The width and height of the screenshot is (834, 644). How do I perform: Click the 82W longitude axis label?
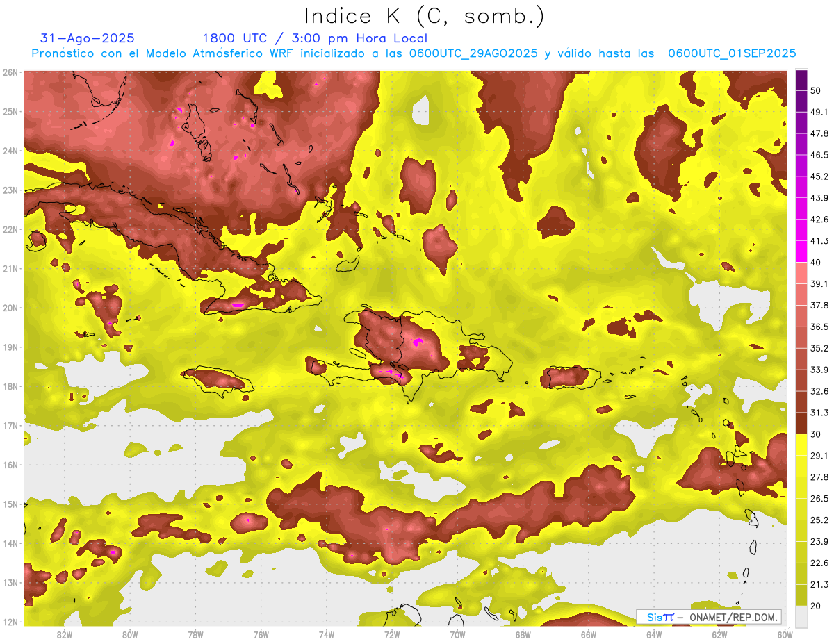(x=64, y=634)
